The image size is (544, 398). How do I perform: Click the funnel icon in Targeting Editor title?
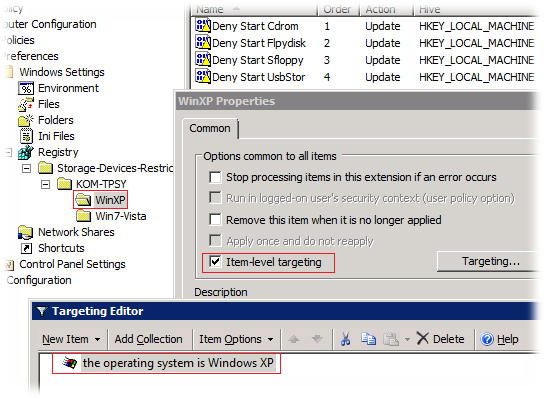click(x=42, y=311)
